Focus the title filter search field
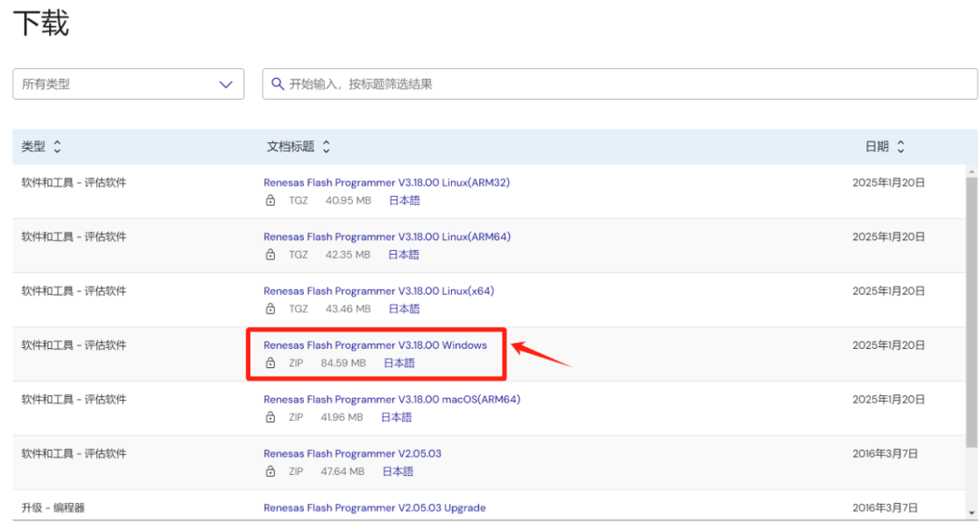This screenshot has height=524, width=980. click(620, 83)
